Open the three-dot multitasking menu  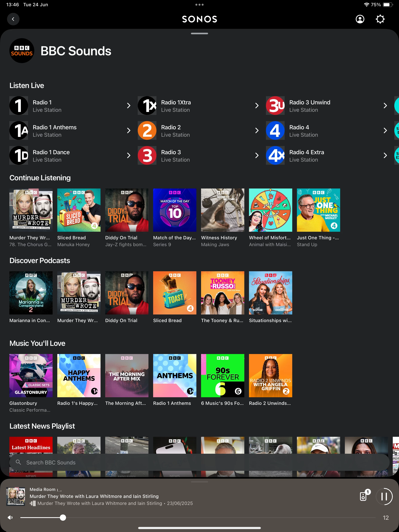199,4
